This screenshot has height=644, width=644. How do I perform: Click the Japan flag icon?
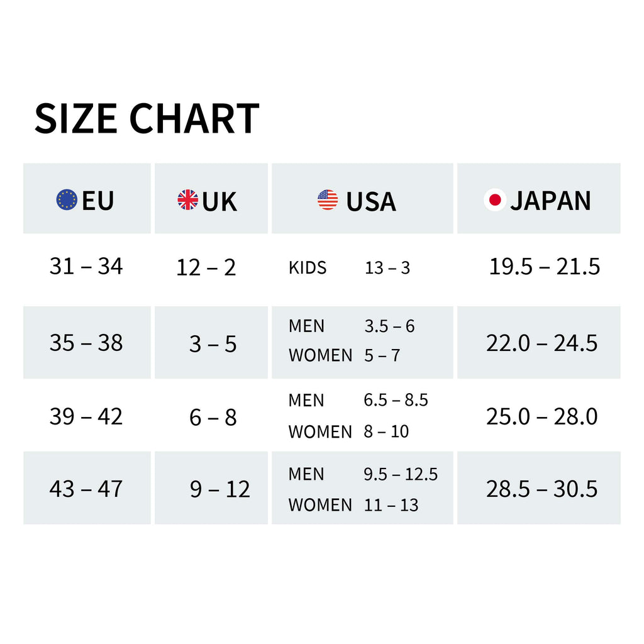[x=495, y=199]
